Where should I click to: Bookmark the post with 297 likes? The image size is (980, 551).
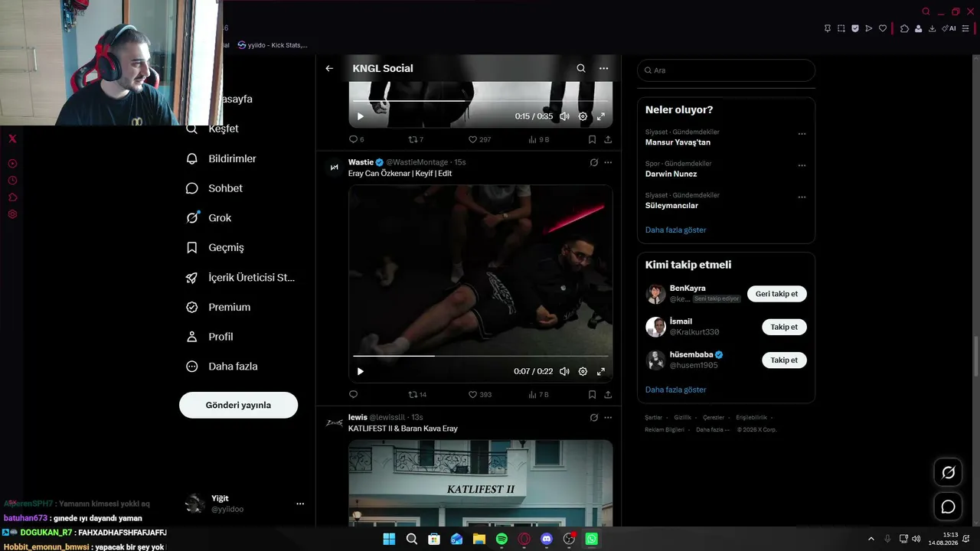592,139
